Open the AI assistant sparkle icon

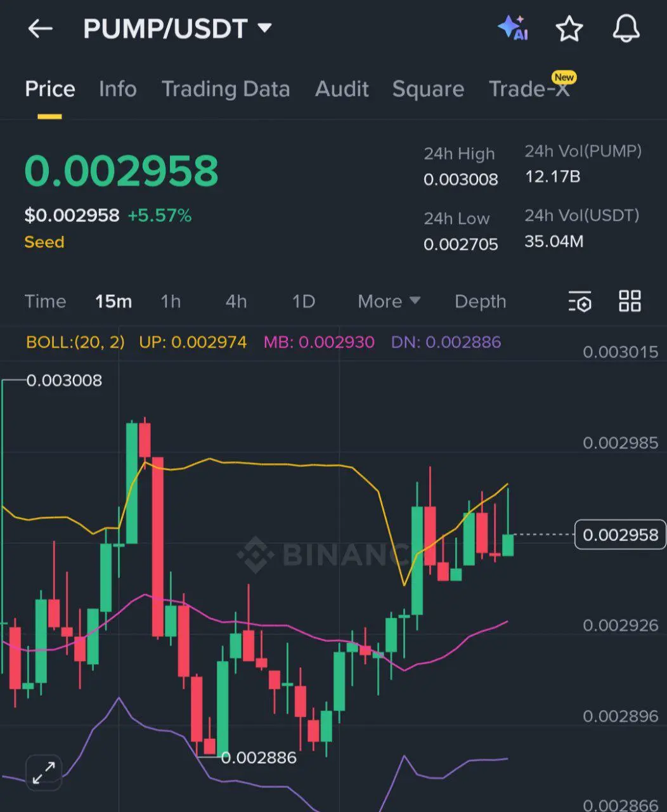click(x=514, y=29)
